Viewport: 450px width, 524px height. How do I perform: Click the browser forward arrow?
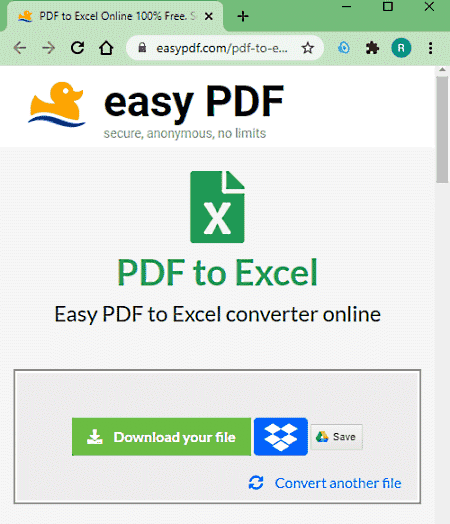tap(49, 48)
